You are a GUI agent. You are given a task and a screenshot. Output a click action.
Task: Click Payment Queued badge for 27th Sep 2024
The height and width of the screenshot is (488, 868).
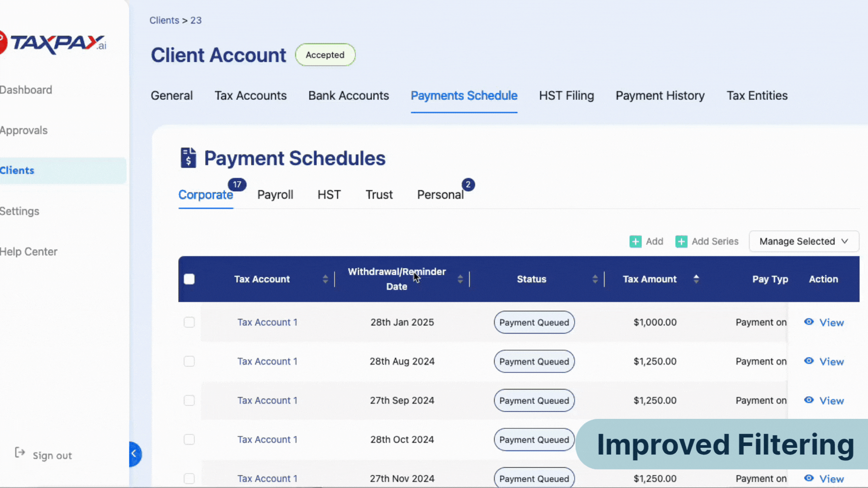pos(534,400)
